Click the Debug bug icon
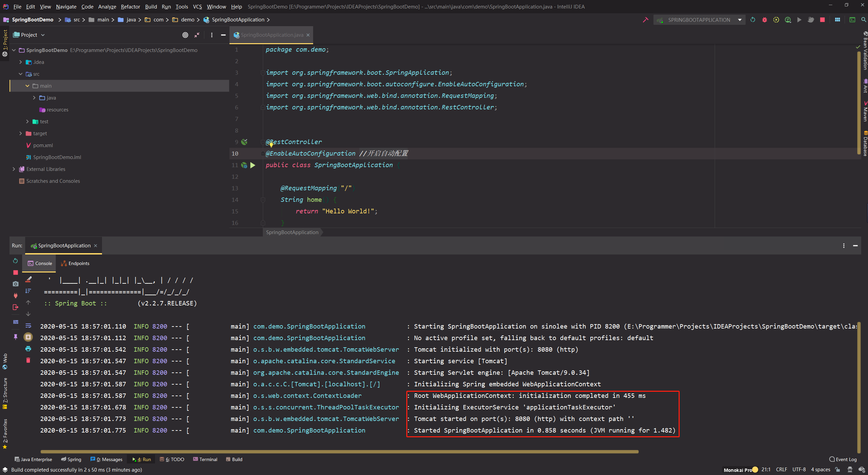The image size is (868, 475). (764, 20)
